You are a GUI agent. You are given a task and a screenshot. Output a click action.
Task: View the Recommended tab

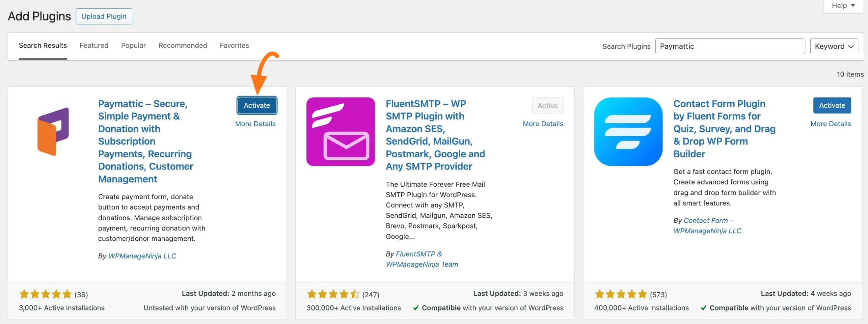182,45
